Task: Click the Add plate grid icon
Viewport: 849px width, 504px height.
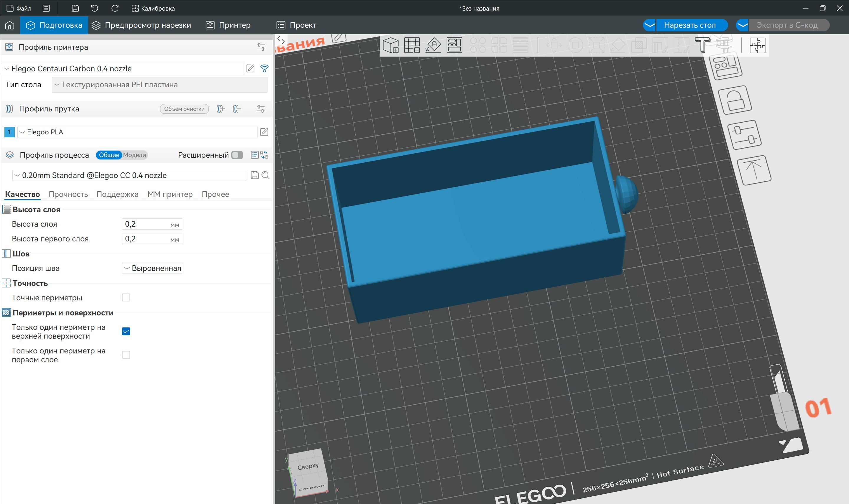Action: (412, 45)
